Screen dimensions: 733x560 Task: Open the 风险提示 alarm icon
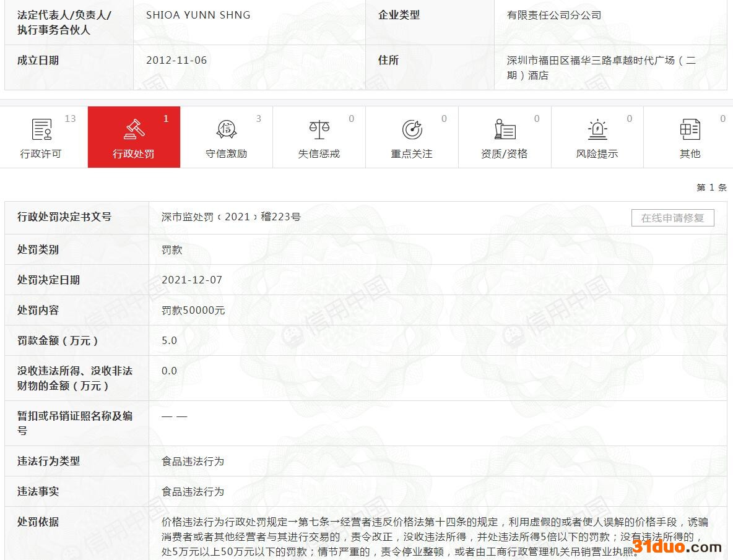[597, 129]
